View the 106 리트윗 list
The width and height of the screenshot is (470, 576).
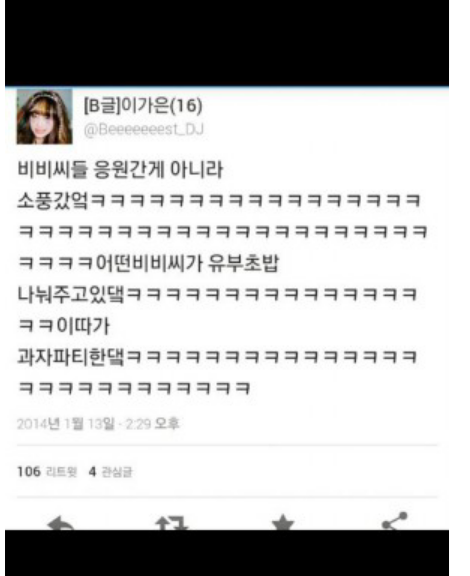coord(47,472)
